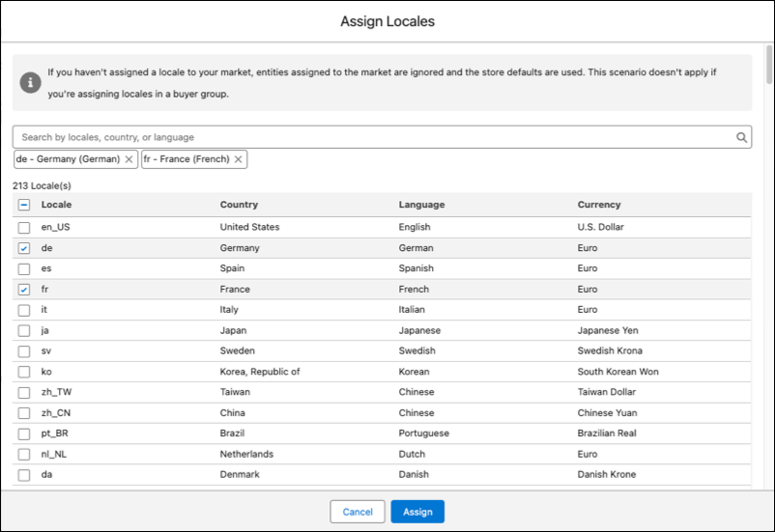Viewport: 775px width, 532px height.
Task: Click the Assign Locales dialog title
Action: coord(387,21)
